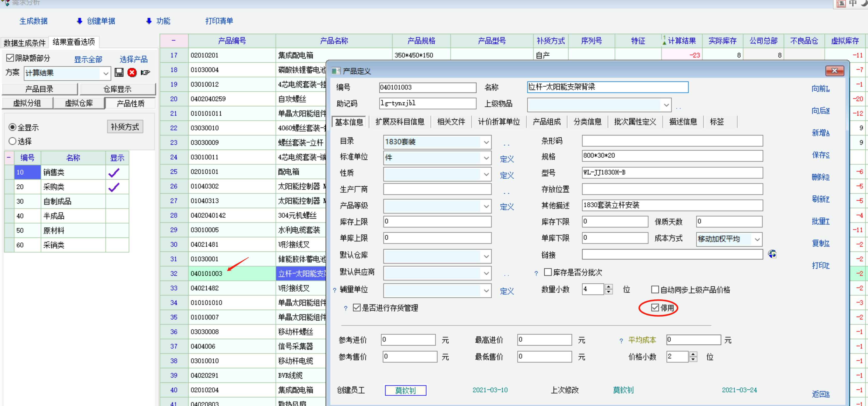Click the 保存S link
Screen dimensions: 868x406
click(x=820, y=155)
